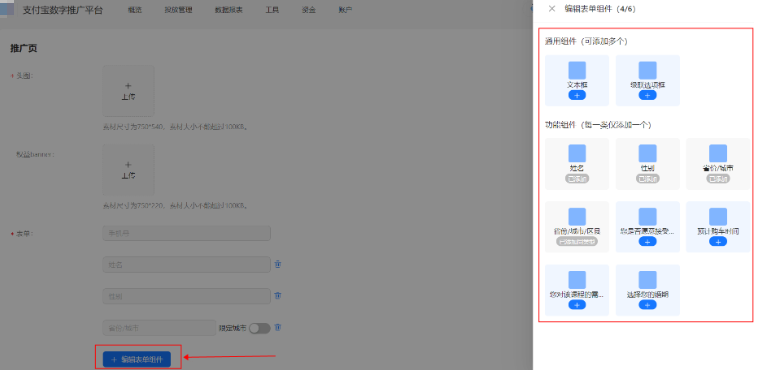Image resolution: width=775 pixels, height=371 pixels.
Task: Click the 省份/城市 component icon in panel
Action: [718, 153]
